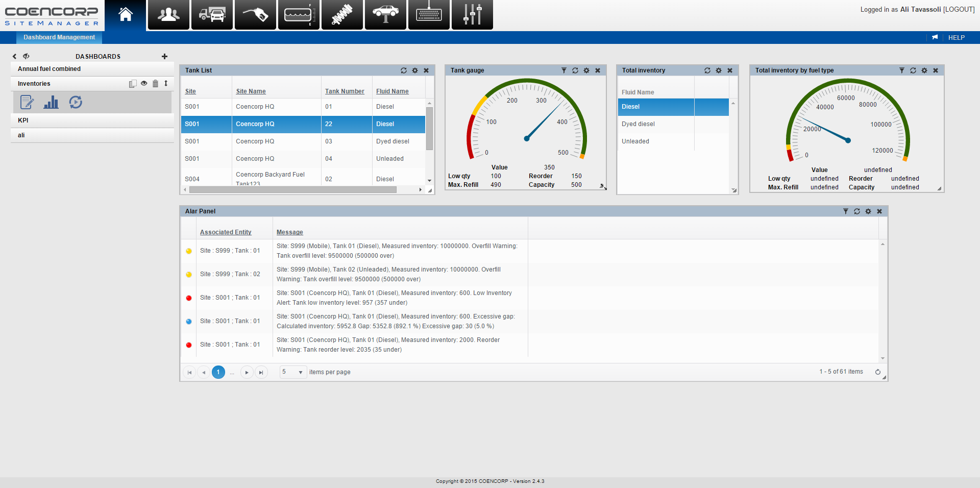Sort the Tank List by Fluid Name
Image resolution: width=980 pixels, height=488 pixels.
click(391, 91)
